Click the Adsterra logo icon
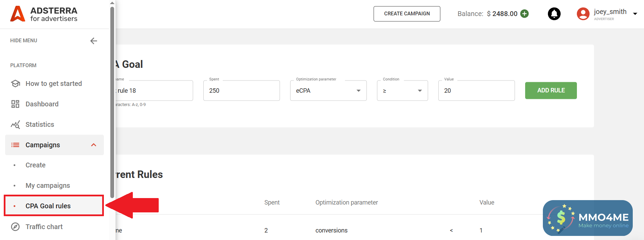644x240 pixels. point(18,14)
